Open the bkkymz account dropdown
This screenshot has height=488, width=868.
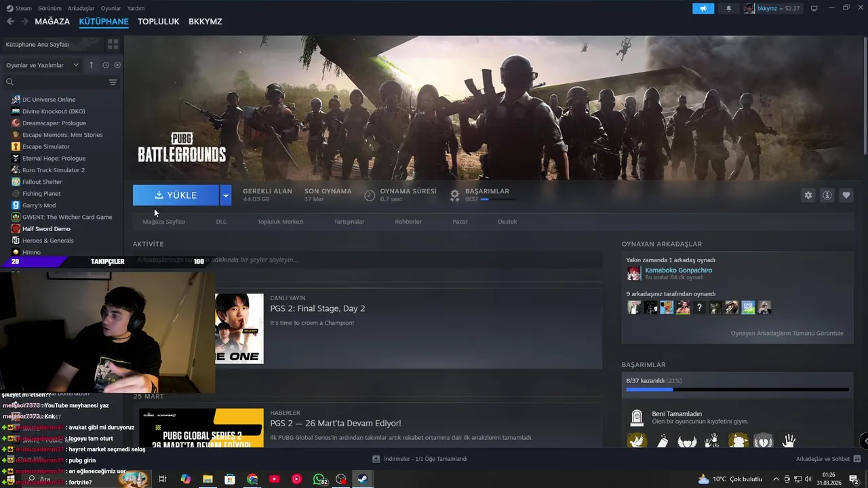[772, 8]
